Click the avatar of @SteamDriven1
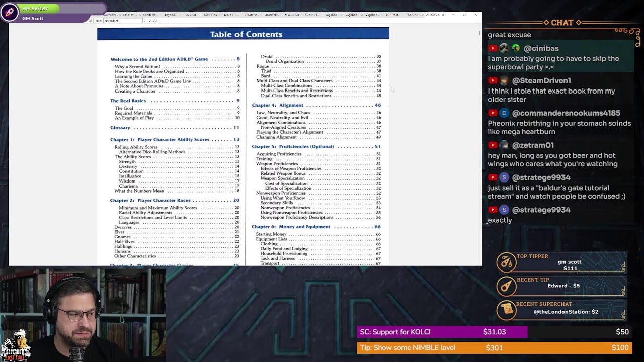This screenshot has height=362, width=644. pyautogui.click(x=504, y=80)
